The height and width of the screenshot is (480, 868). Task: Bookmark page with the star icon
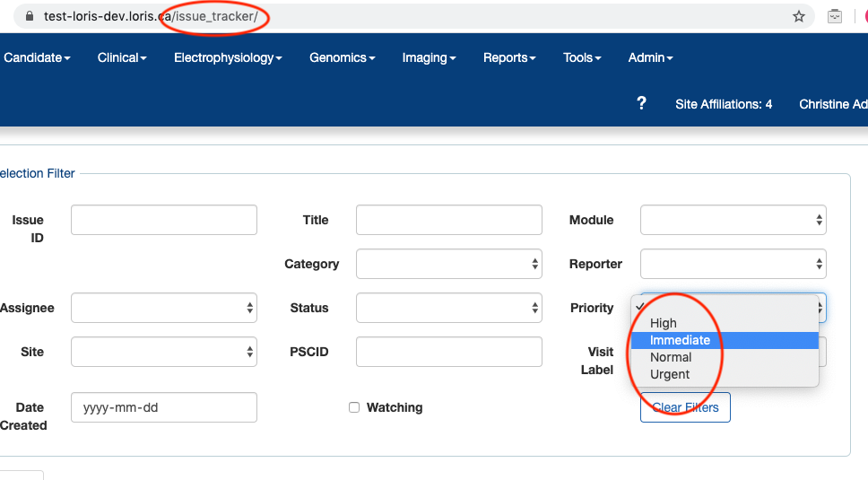[x=798, y=17]
